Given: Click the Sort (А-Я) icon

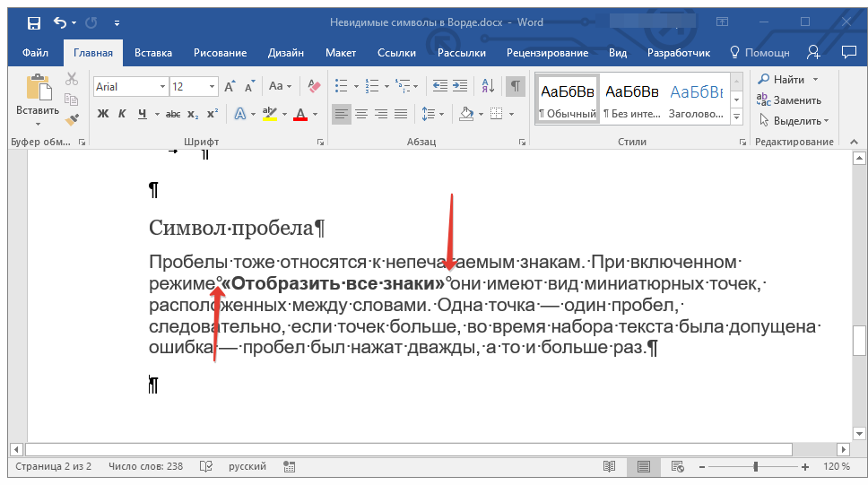Looking at the screenshot, I should tap(488, 87).
